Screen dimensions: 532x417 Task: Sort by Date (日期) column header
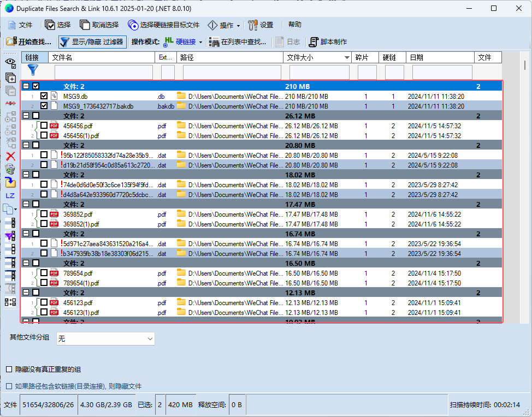click(x=440, y=57)
